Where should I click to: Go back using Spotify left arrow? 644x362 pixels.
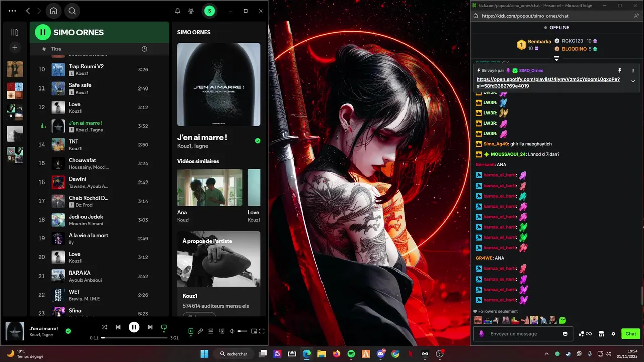coord(28,11)
